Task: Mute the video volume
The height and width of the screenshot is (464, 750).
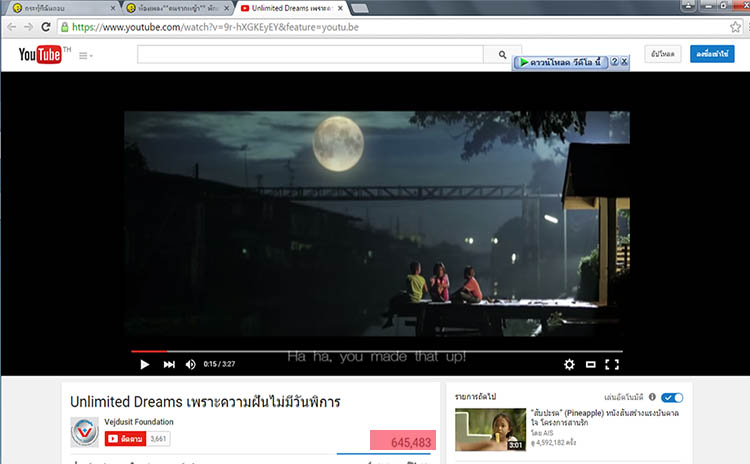Action: tap(190, 365)
